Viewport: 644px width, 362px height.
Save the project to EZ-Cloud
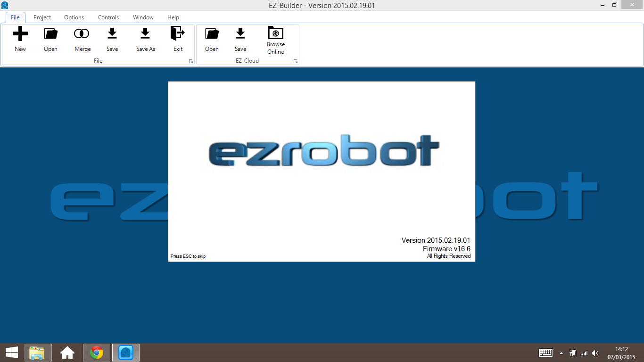(240, 38)
